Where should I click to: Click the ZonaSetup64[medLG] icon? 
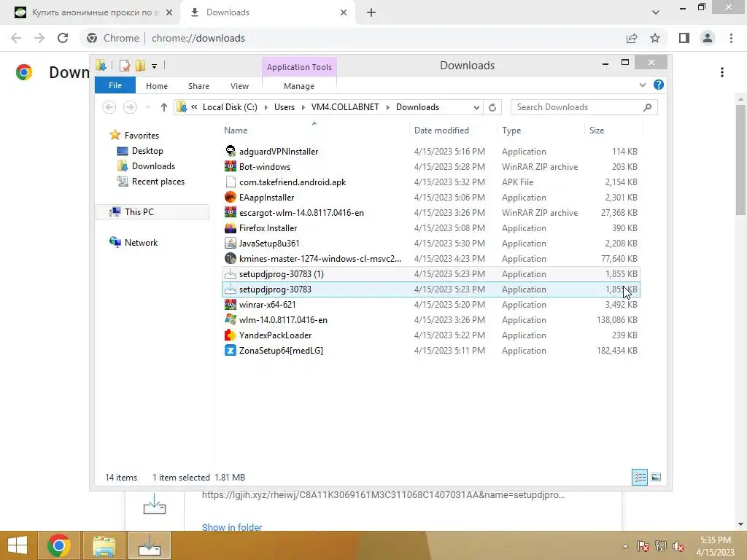[x=231, y=351]
